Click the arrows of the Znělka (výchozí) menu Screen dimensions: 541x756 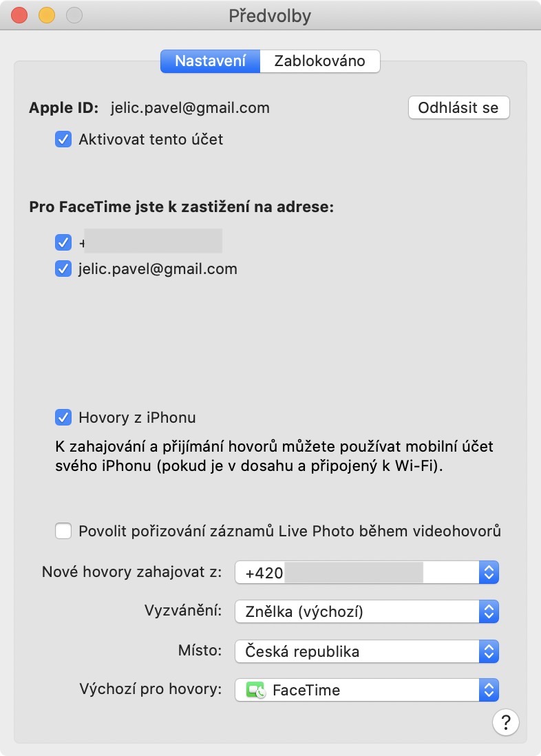[x=488, y=611]
